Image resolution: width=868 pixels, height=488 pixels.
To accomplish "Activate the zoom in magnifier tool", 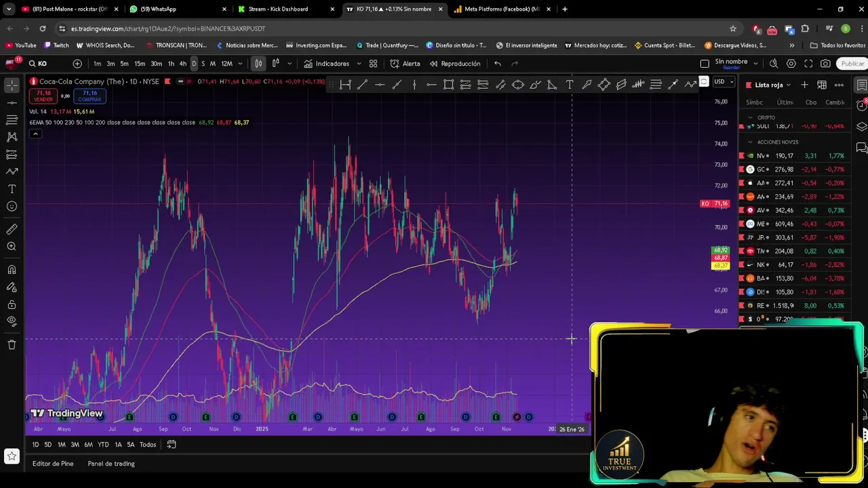I will [12, 247].
